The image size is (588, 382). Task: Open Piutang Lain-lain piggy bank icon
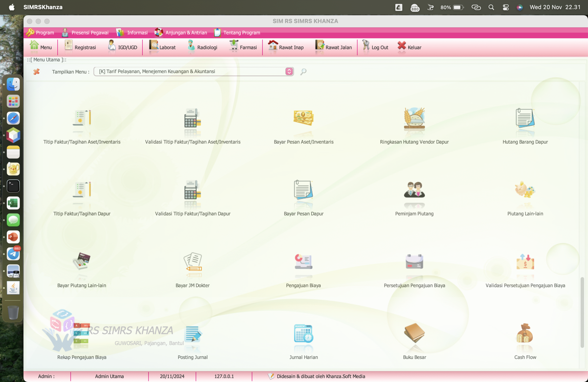[525, 190]
